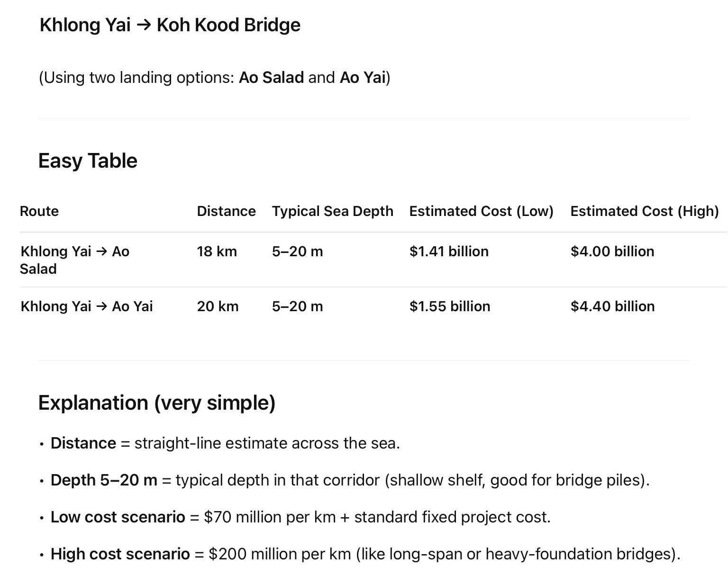Click the bold "Low cost scenario" bullet label

(x=118, y=517)
